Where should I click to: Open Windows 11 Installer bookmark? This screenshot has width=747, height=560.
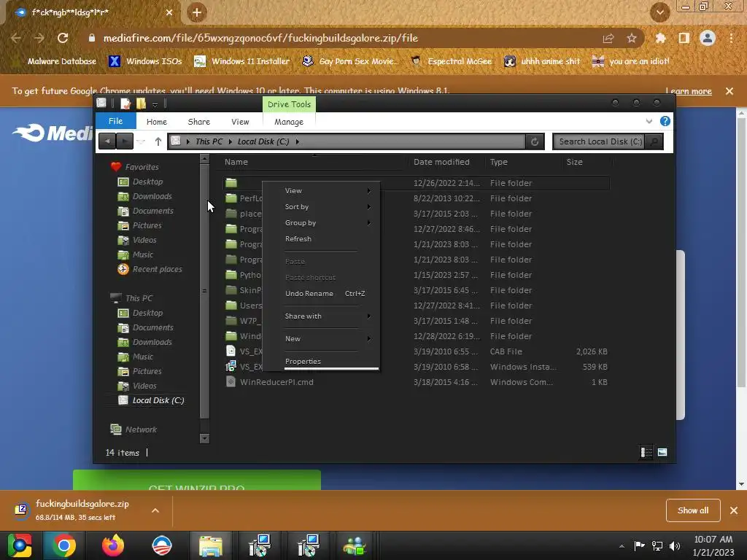[242, 61]
